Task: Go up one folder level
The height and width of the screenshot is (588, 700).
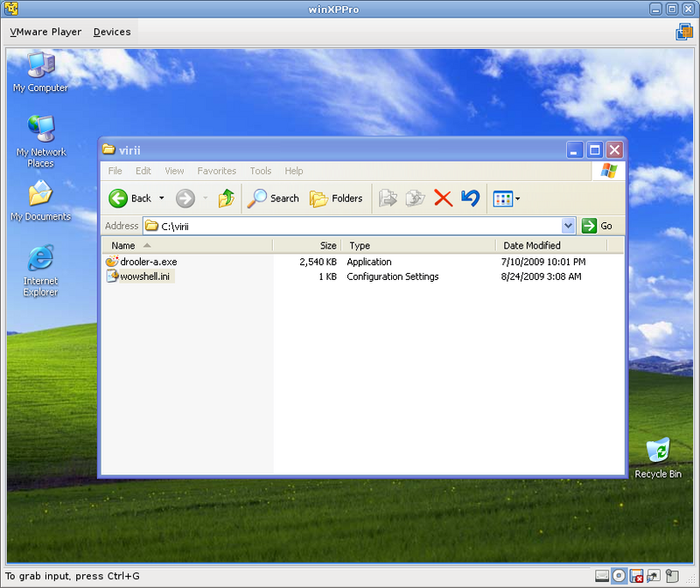Action: (227, 199)
